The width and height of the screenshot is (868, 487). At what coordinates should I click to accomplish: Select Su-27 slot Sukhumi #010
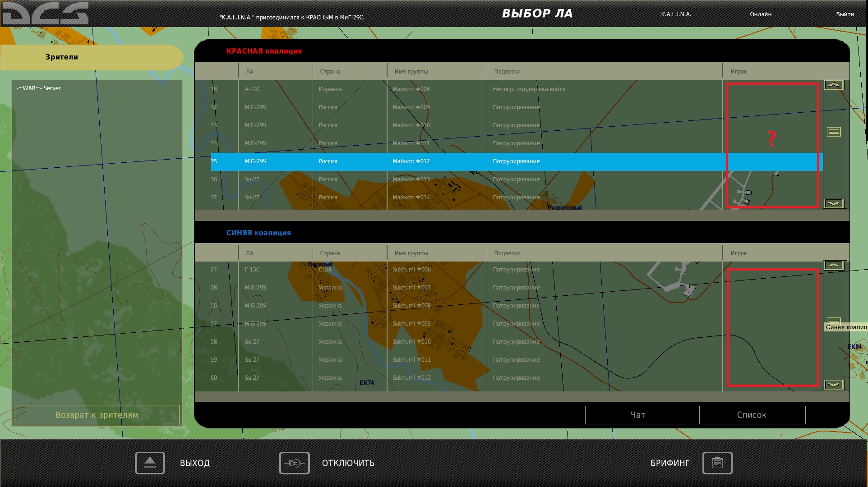tap(517, 342)
